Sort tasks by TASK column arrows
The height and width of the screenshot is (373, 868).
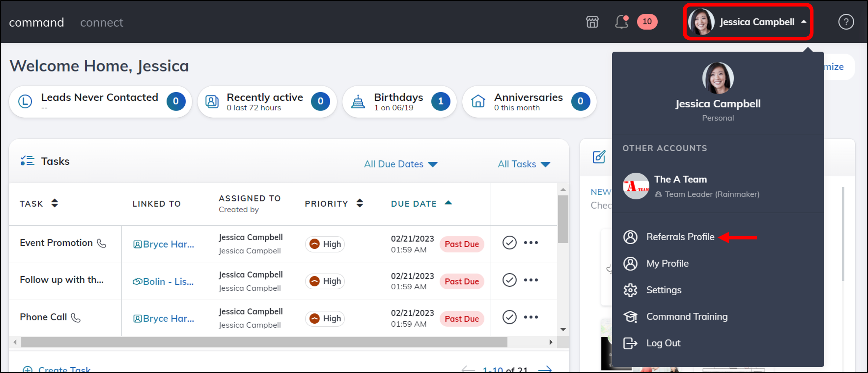click(55, 203)
